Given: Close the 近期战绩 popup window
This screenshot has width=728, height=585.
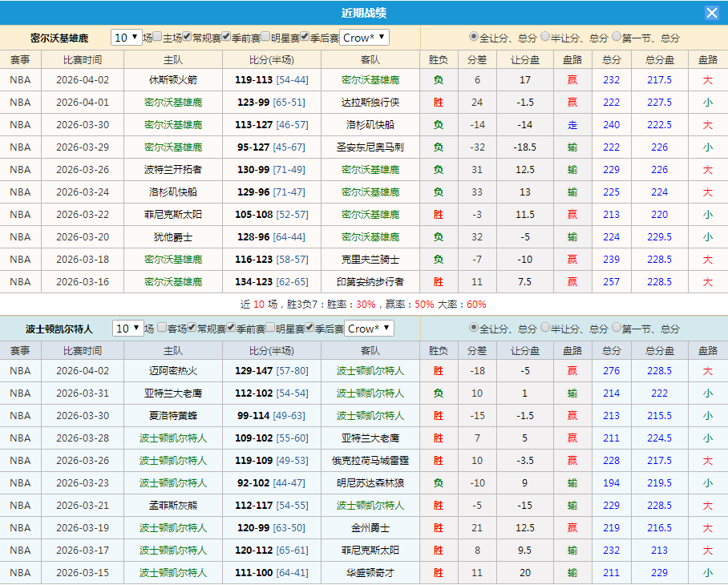Looking at the screenshot, I should [713, 12].
